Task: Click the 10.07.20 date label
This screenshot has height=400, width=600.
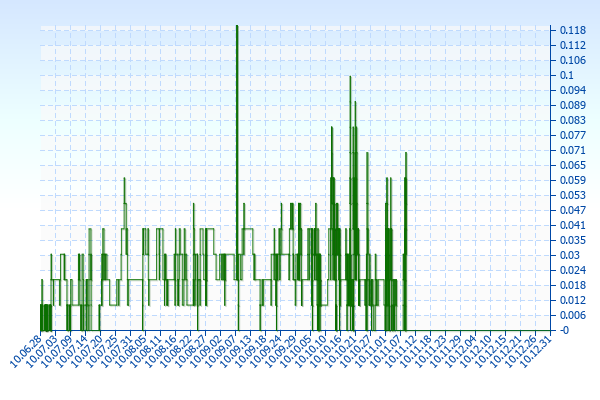Action: (86, 351)
